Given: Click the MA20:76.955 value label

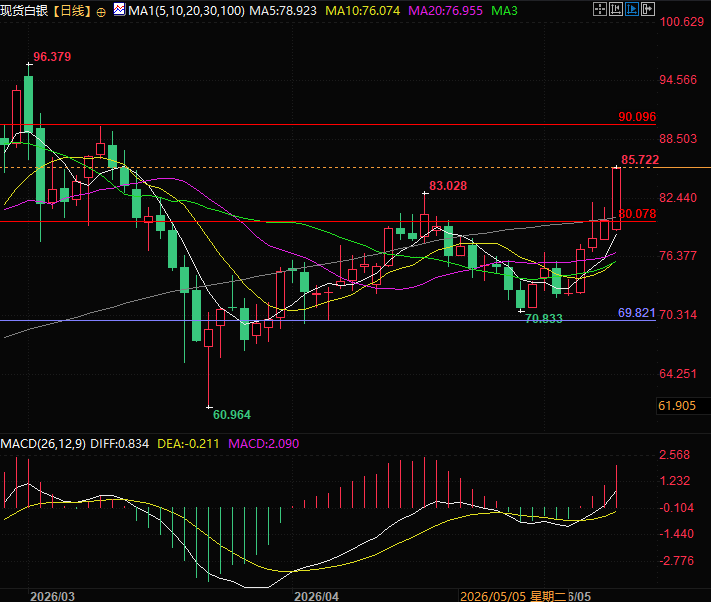Looking at the screenshot, I should 445,10.
